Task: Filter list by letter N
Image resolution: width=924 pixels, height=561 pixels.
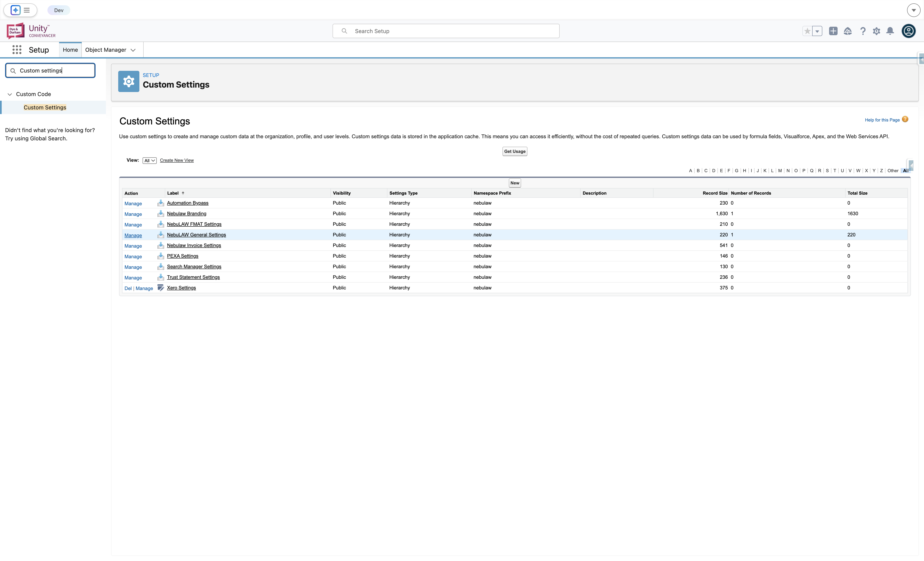Action: (x=788, y=171)
